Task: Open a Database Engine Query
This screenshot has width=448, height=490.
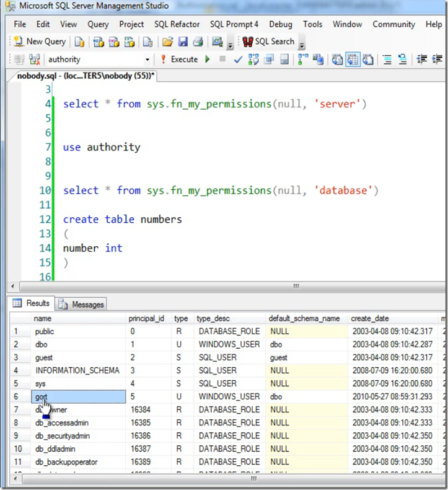Action: [x=79, y=42]
